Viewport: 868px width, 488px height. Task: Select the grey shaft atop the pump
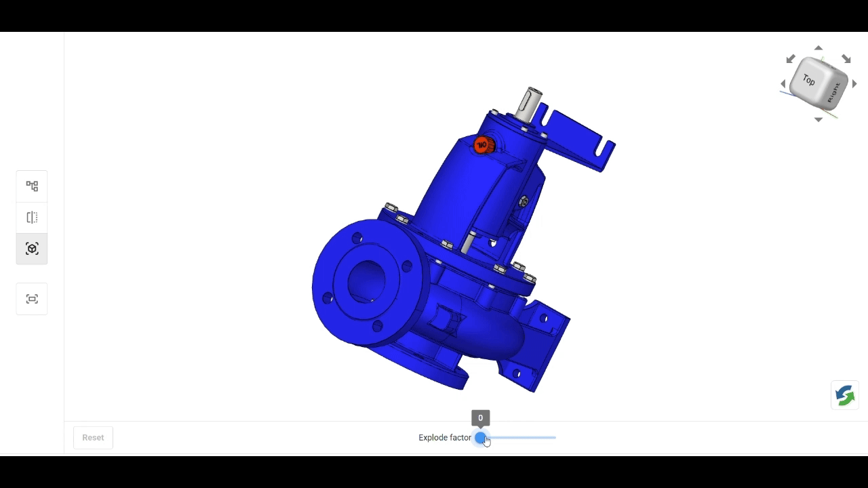[530, 104]
